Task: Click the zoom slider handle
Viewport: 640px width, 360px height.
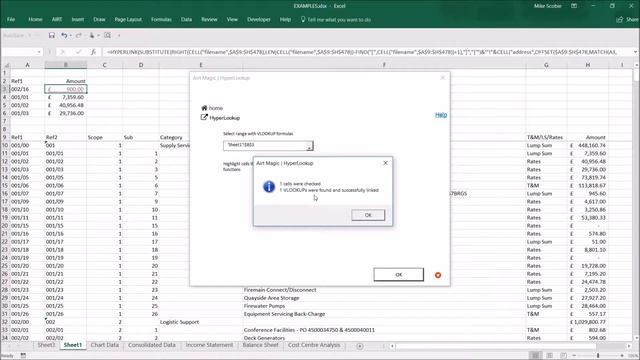Action: 598,356
